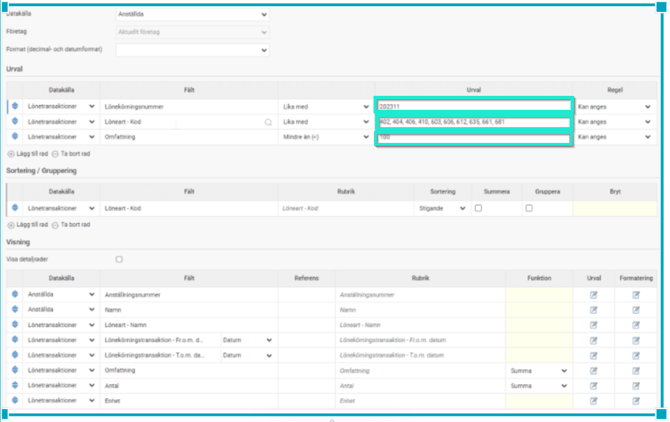Click the search icon in Löneart - Kod field
This screenshot has height=422, width=670.
(267, 122)
